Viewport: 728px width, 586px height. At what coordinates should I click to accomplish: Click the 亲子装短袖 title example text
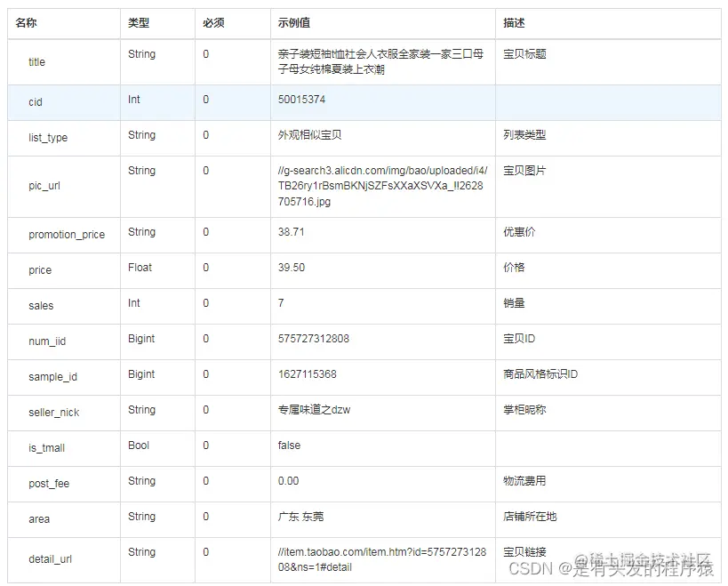pos(380,61)
